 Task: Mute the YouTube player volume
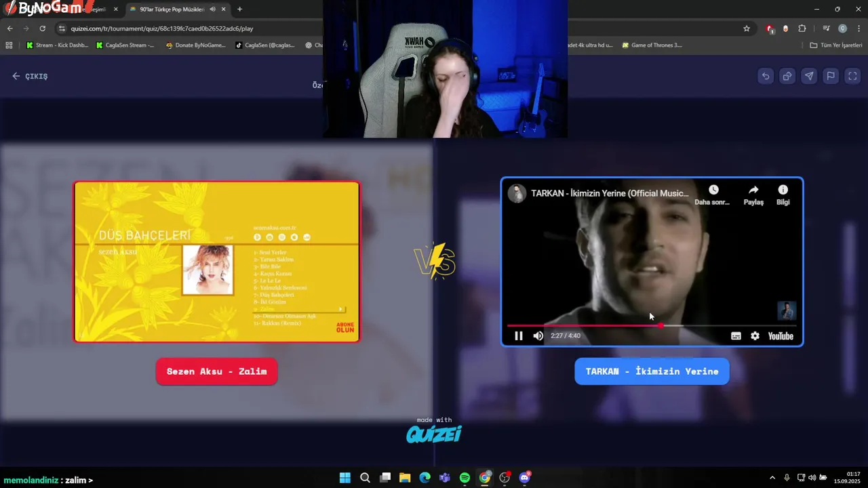(x=538, y=335)
